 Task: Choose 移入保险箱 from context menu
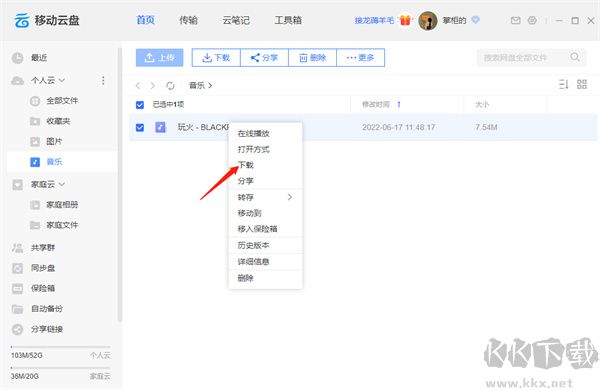[x=265, y=229]
